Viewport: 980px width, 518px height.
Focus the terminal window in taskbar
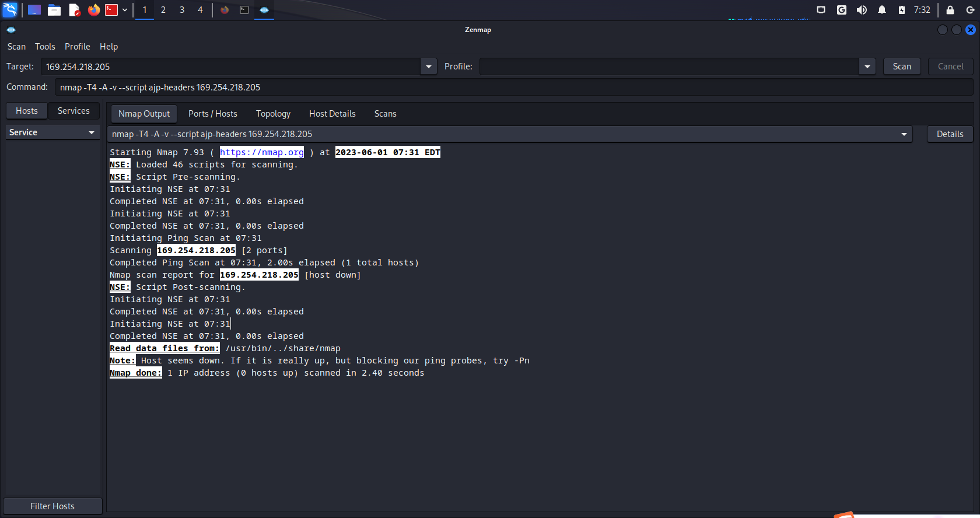(244, 10)
